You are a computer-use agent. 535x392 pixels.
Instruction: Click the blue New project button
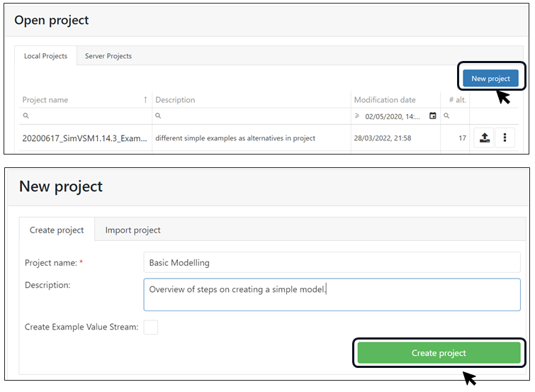(490, 78)
